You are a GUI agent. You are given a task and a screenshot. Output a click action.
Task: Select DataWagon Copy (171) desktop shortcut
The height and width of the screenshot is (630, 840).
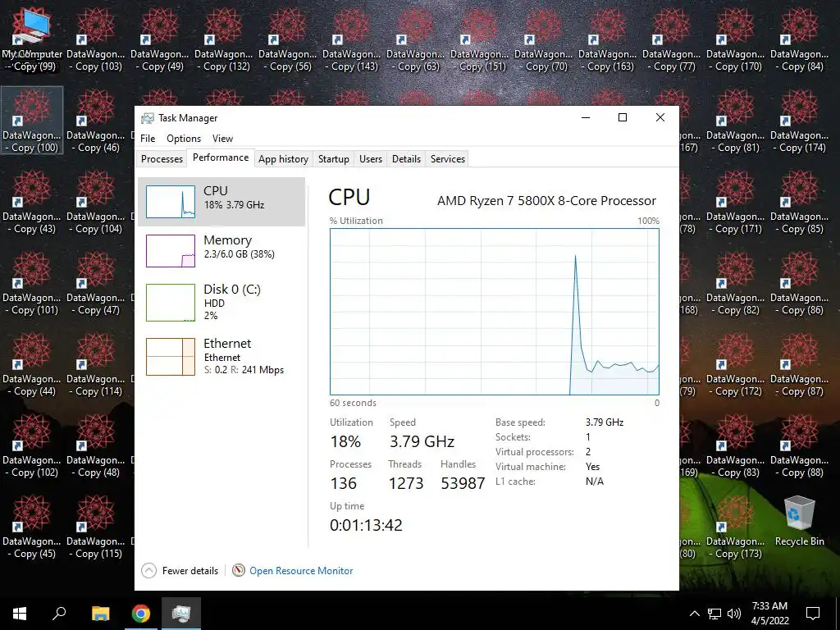[x=736, y=202]
